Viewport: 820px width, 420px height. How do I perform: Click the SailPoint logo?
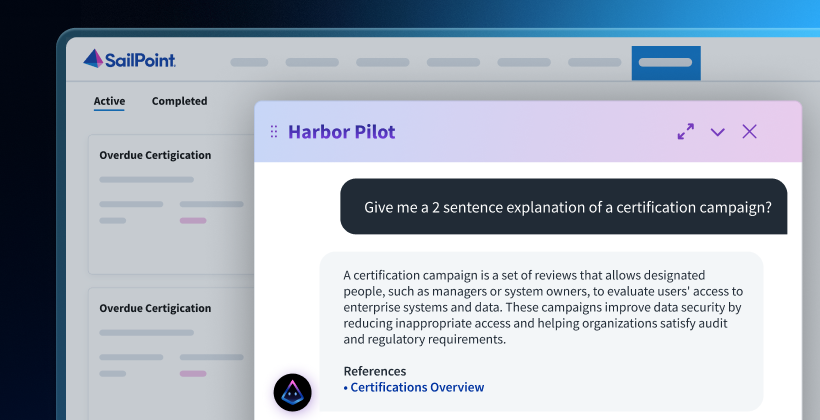(x=129, y=59)
